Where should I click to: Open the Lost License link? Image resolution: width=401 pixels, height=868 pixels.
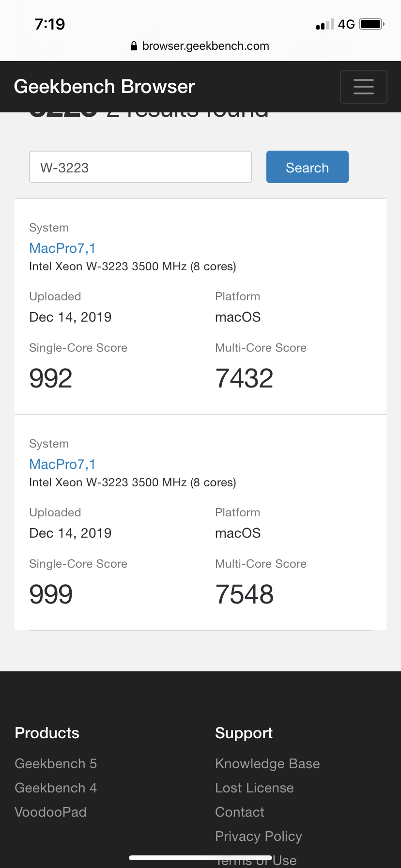coord(254,788)
